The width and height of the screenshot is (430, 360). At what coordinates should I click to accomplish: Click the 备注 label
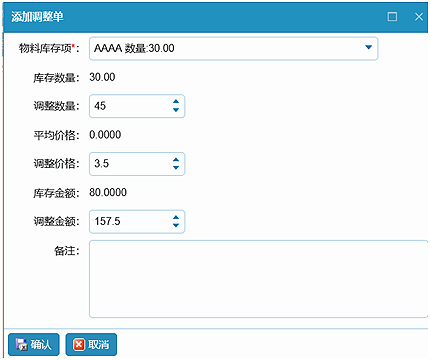click(x=67, y=251)
